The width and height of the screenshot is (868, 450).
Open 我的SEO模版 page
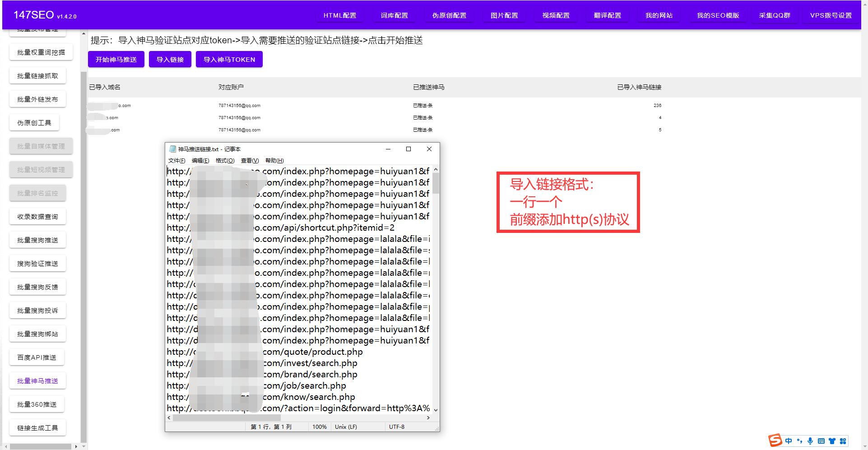[718, 15]
